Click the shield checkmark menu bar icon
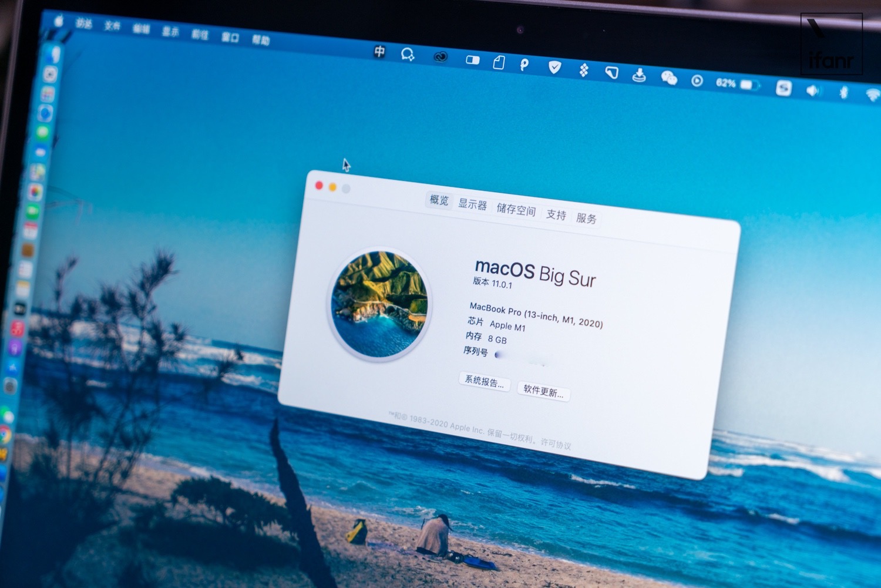Screen dimensions: 881x588 (x=554, y=68)
